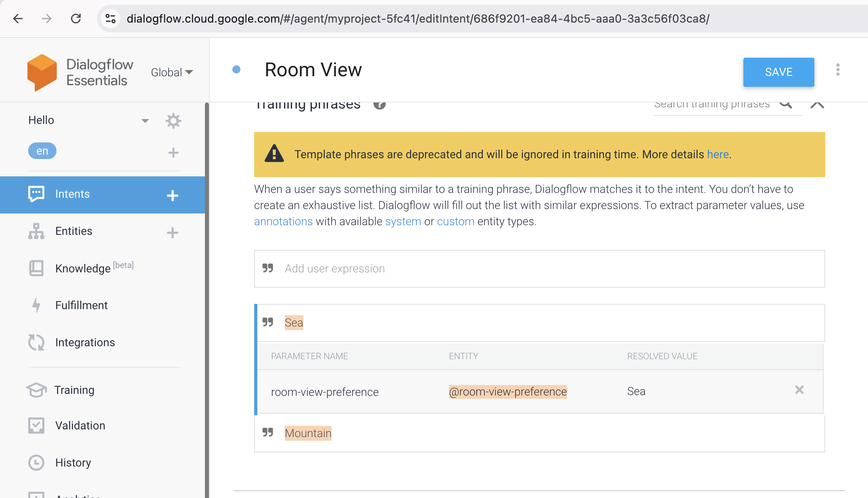Image resolution: width=868 pixels, height=498 pixels.
Task: Open the Training section
Action: (x=75, y=390)
